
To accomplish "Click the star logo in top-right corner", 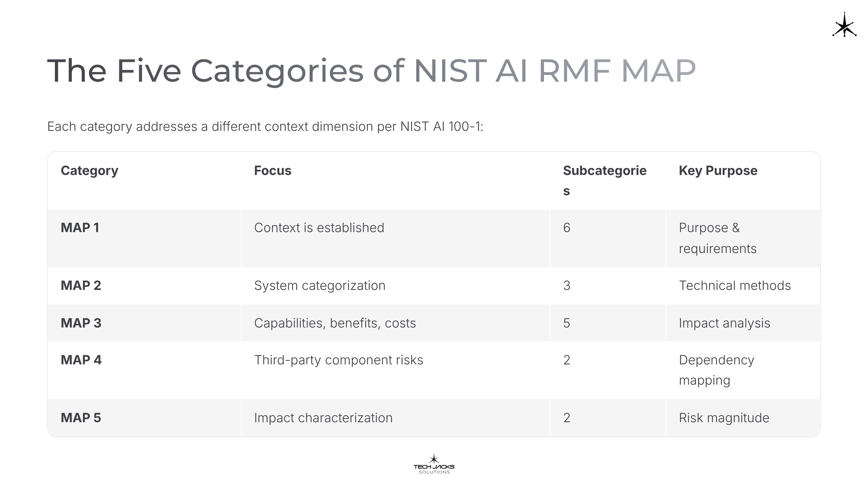I will tap(844, 25).
